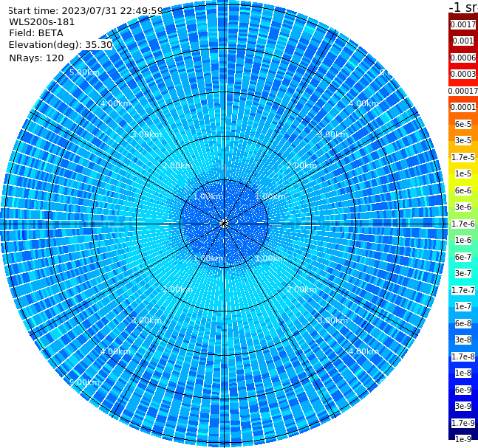Select the 5.00km range label in southwest quadrant

84,382
